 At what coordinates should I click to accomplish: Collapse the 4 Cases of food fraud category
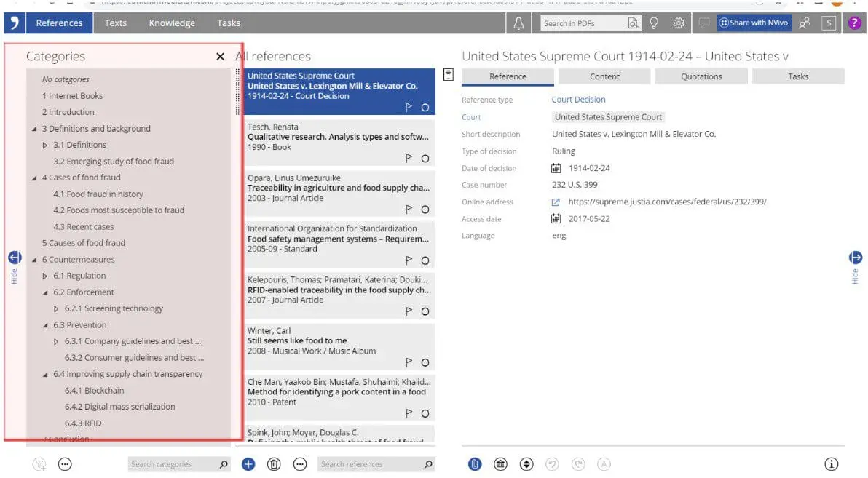[34, 177]
